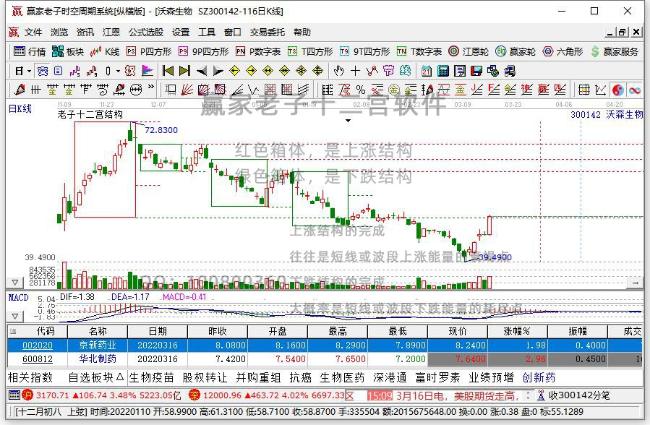
Task: Open 赢家服务 with the dollar icon
Action: 615,51
